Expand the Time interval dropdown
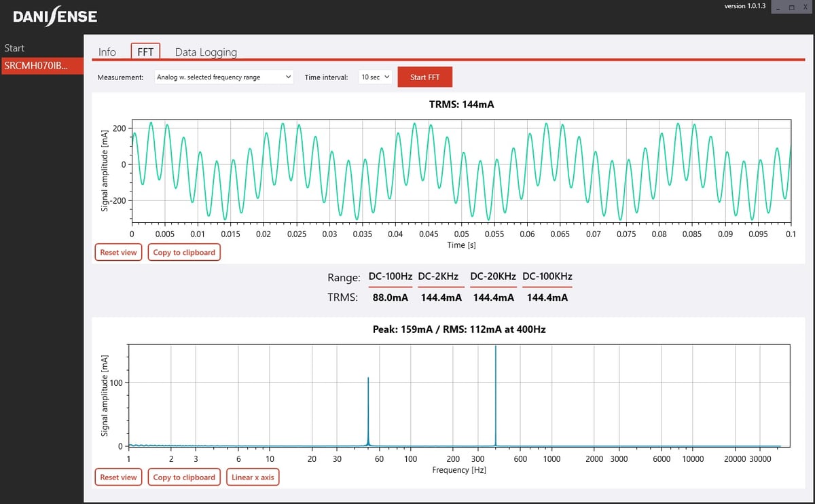 click(x=375, y=77)
